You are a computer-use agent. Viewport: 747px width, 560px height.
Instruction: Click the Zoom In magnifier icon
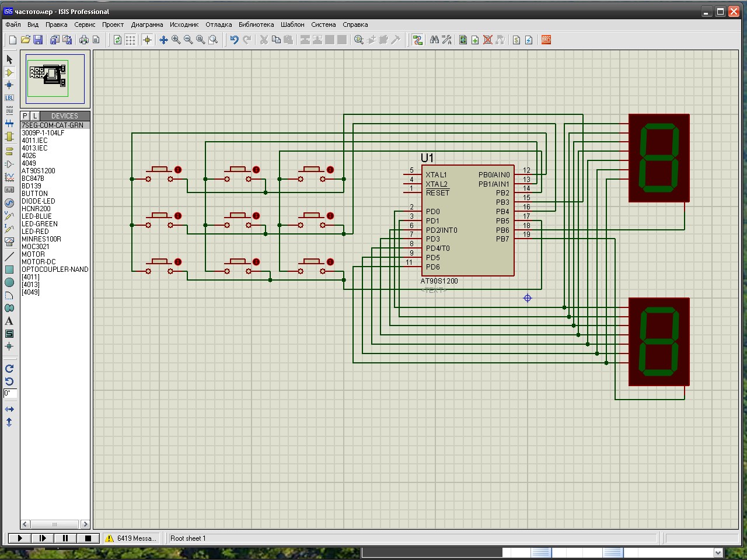[176, 40]
